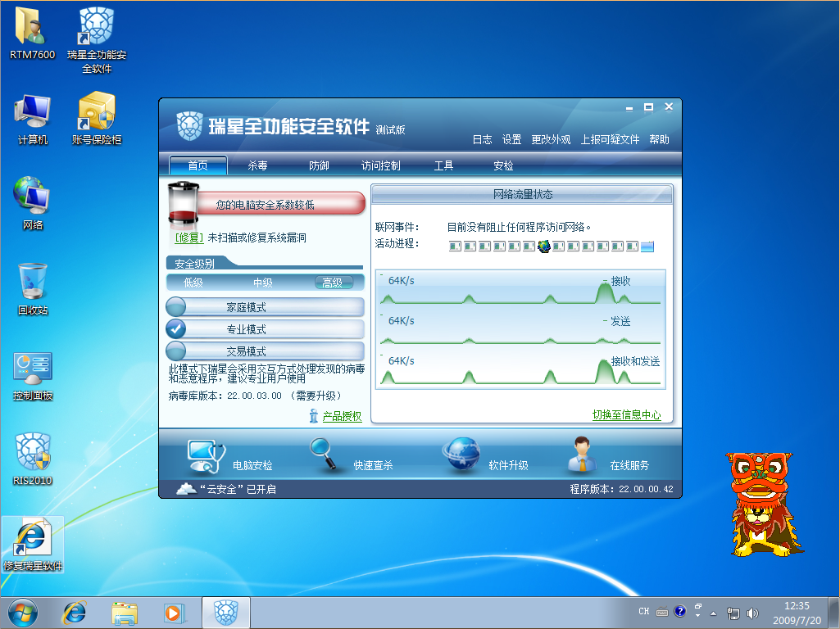Click the [修复] link
The width and height of the screenshot is (840, 629).
(x=189, y=238)
